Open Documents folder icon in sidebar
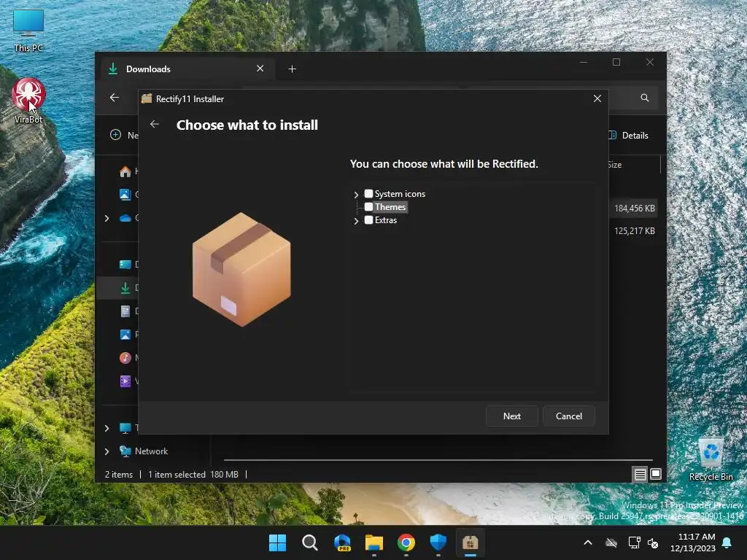 [x=125, y=311]
